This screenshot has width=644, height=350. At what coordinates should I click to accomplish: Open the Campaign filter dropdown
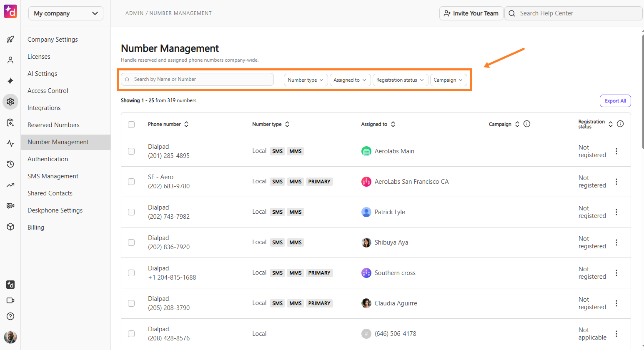tap(449, 80)
